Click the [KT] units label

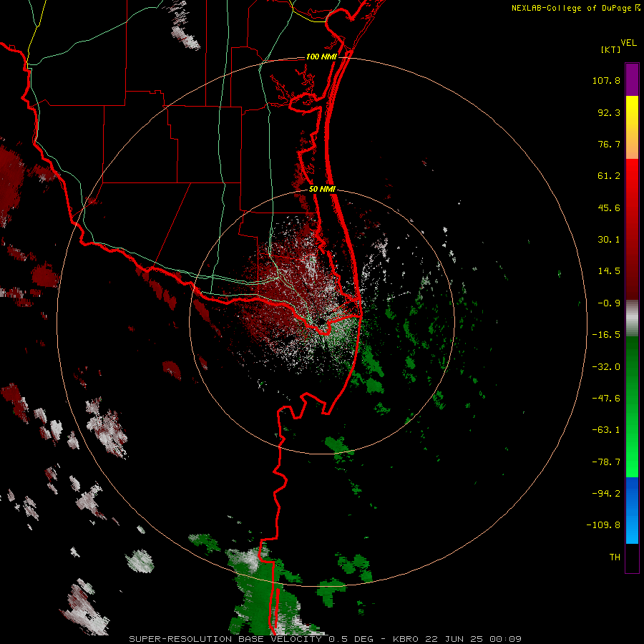(611, 49)
